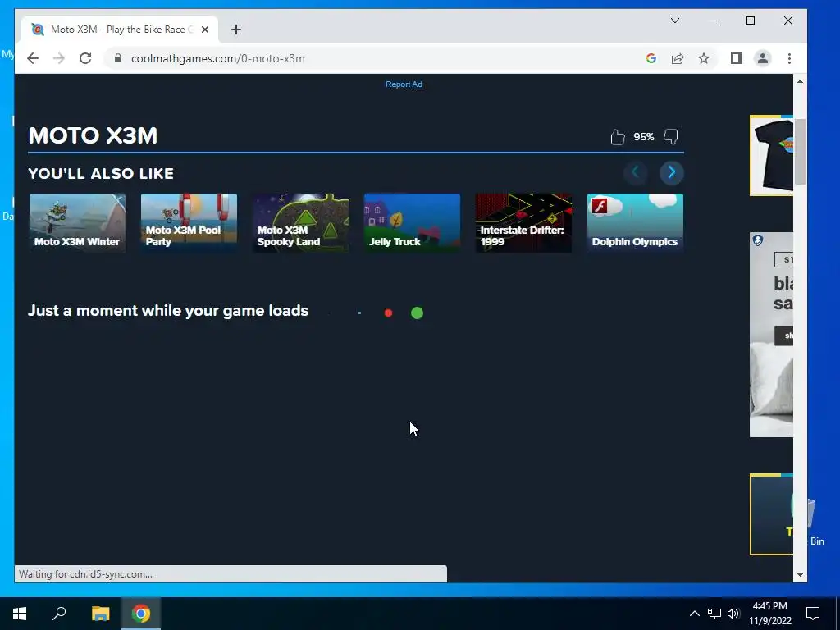Viewport: 840px width, 630px height.
Task: Click the Google icon in address bar
Action: point(651,58)
